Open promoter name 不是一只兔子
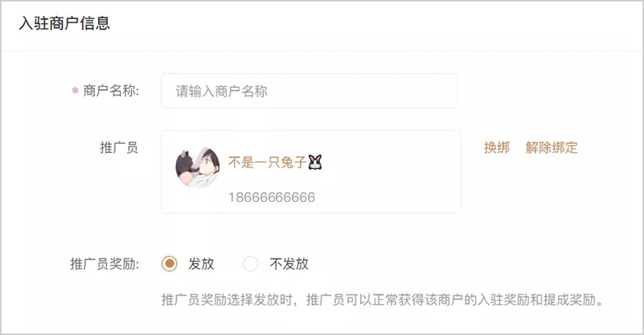This screenshot has width=644, height=335. click(268, 162)
